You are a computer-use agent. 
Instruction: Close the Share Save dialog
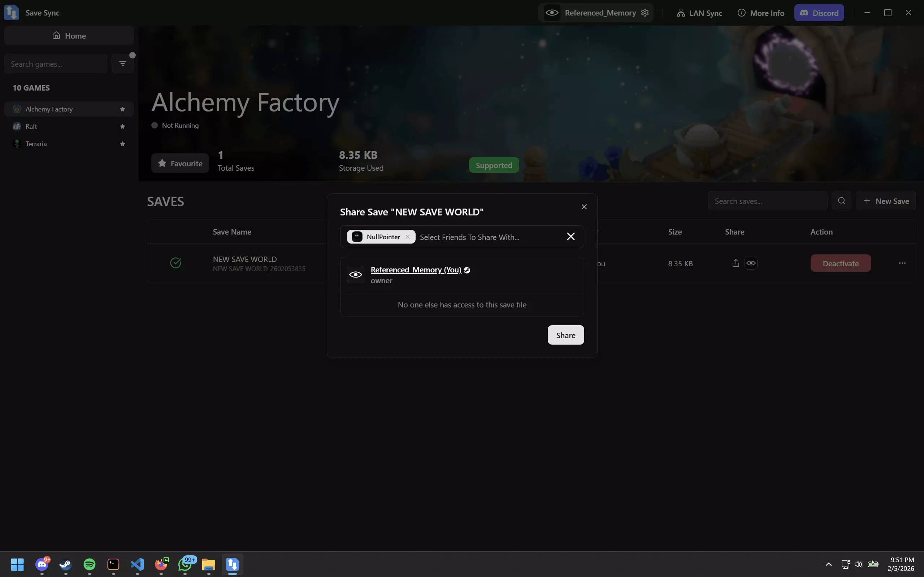point(584,207)
